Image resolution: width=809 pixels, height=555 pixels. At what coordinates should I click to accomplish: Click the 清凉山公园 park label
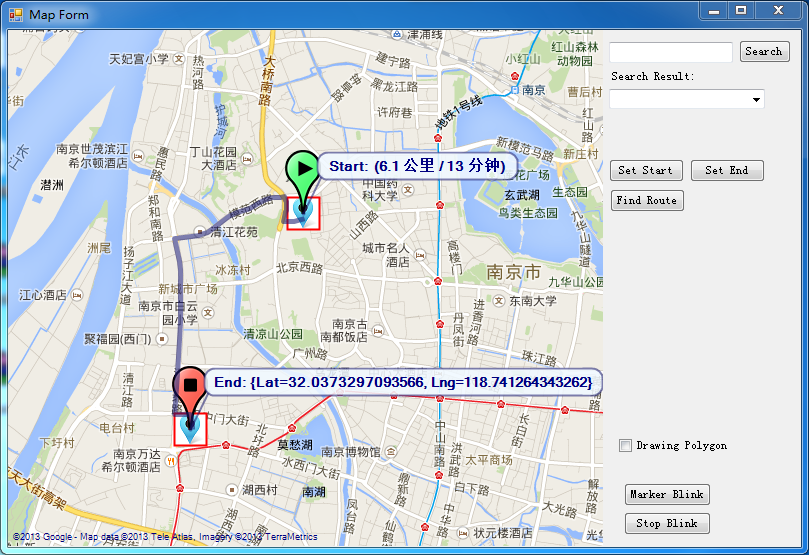pos(272,334)
